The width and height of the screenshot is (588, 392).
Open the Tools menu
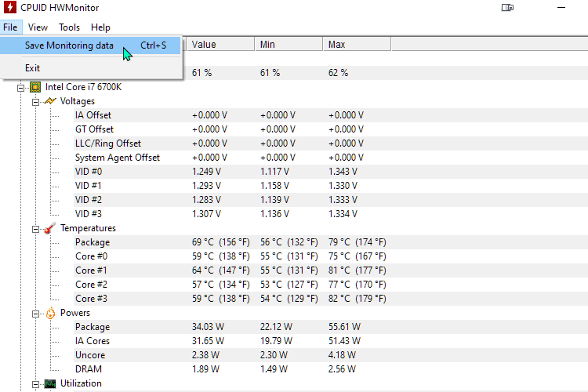[69, 27]
